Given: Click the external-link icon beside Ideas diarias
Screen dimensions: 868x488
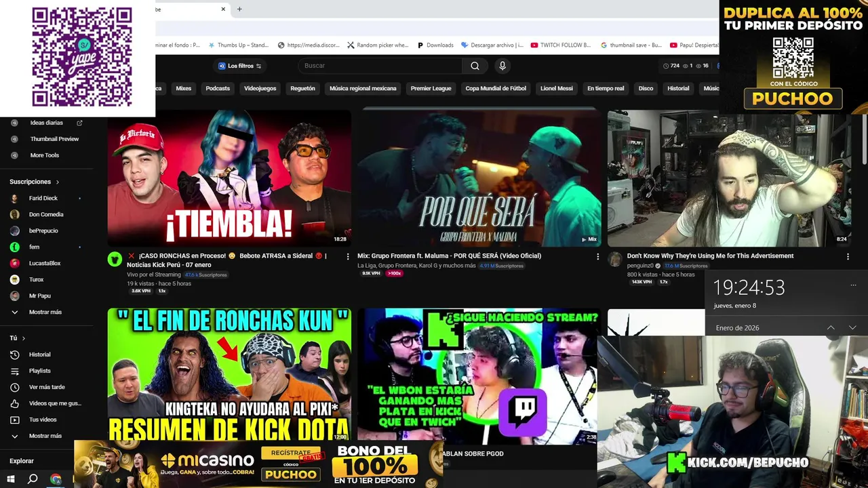Looking at the screenshot, I should (x=79, y=123).
